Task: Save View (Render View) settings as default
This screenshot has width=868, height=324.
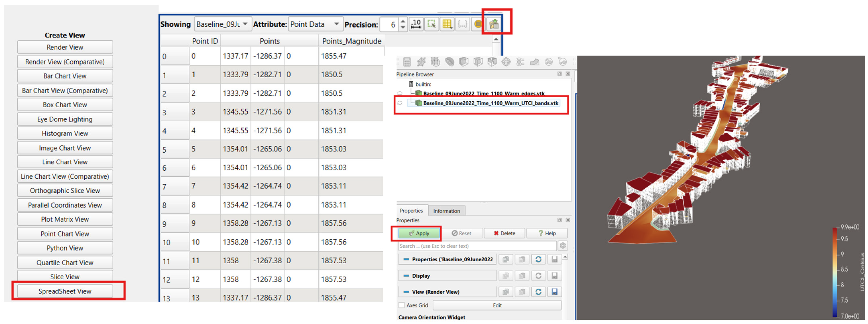Action: coord(554,292)
